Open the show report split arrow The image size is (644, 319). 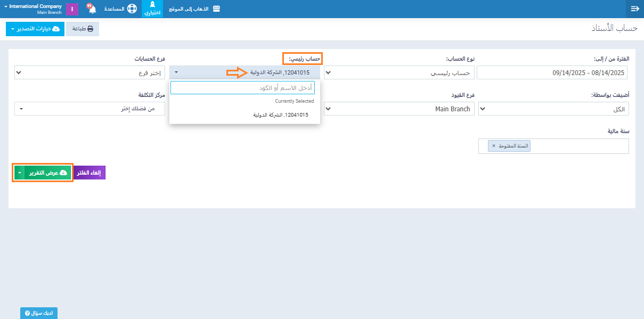pos(19,173)
